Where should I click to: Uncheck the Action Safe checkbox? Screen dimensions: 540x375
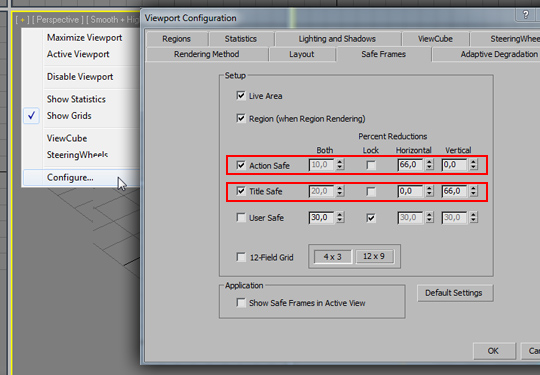(x=241, y=165)
